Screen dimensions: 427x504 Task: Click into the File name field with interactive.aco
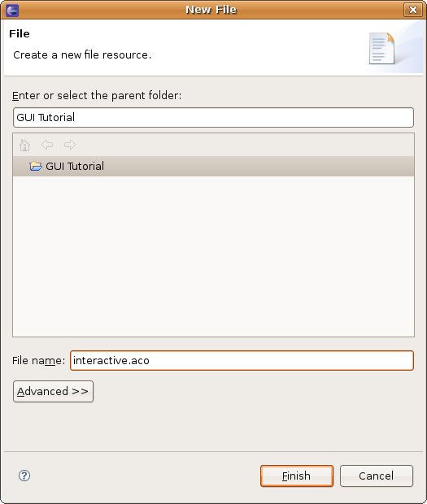pos(242,360)
